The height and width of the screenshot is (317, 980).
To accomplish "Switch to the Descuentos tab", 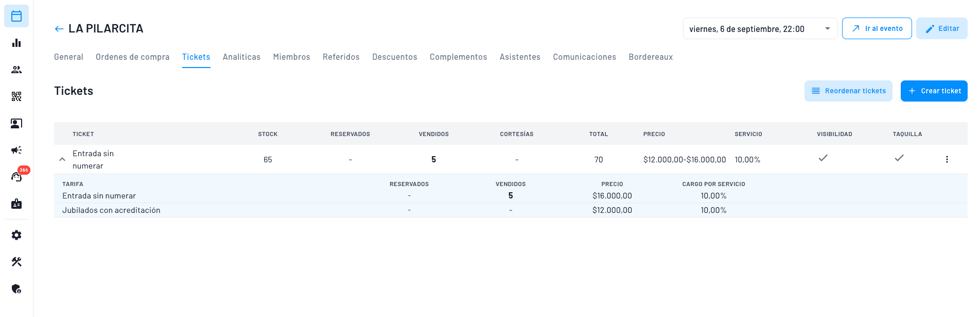I will pyautogui.click(x=395, y=57).
